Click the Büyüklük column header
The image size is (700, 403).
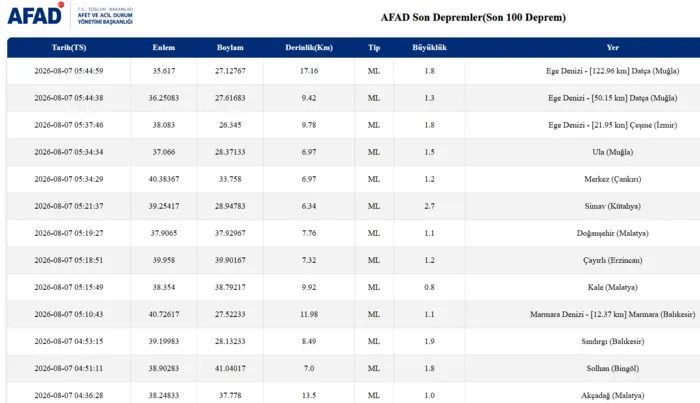[429, 47]
